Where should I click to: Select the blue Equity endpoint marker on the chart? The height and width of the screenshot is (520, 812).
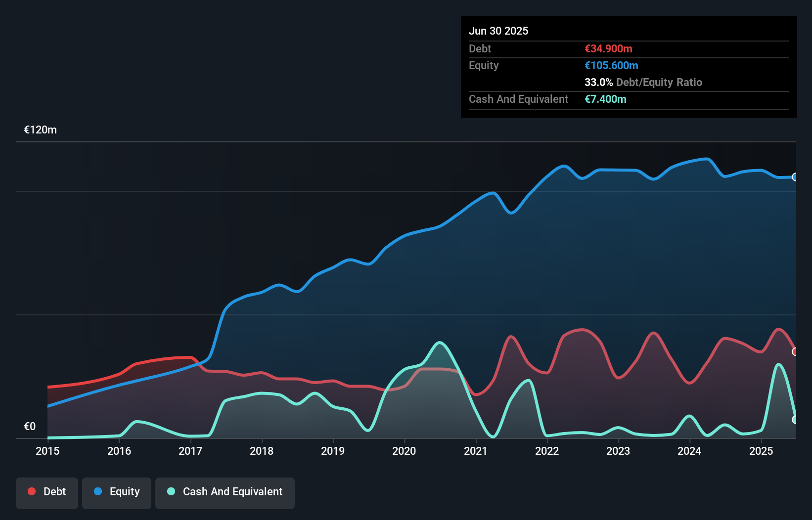click(x=795, y=177)
